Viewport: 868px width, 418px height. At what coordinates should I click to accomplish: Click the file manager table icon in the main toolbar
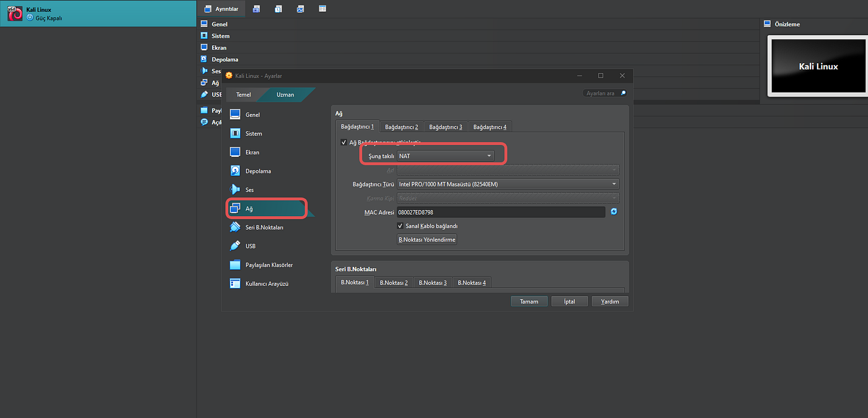322,9
